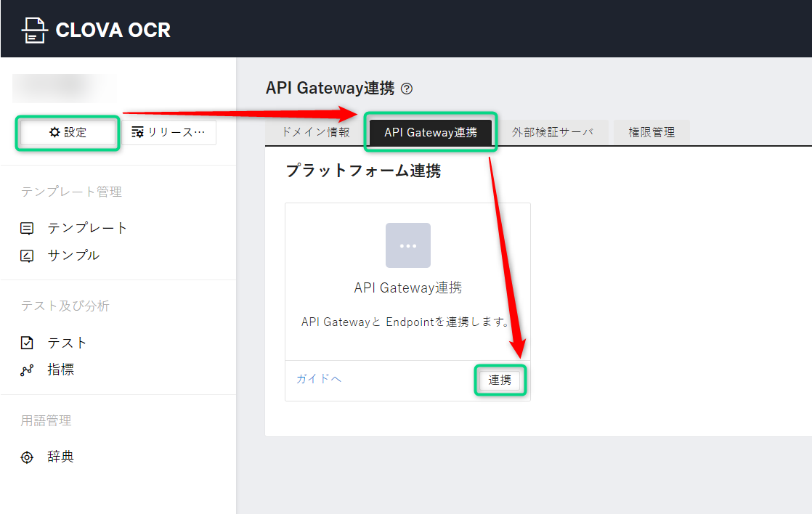Viewport: 812px width, 514px height.
Task: Click the テンプレート sidebar icon
Action: [x=27, y=228]
